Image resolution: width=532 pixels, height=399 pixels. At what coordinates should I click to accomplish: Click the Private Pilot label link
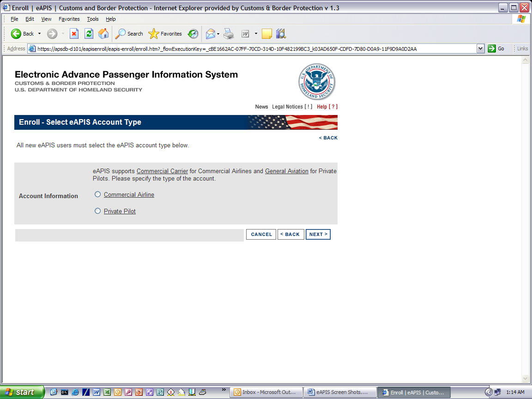click(120, 212)
